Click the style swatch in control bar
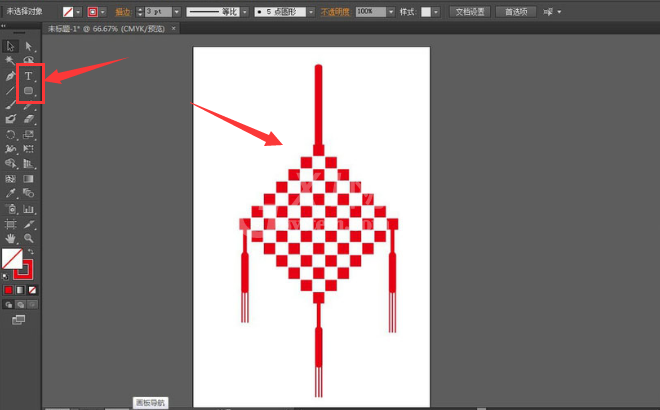This screenshot has width=660, height=410. click(426, 12)
